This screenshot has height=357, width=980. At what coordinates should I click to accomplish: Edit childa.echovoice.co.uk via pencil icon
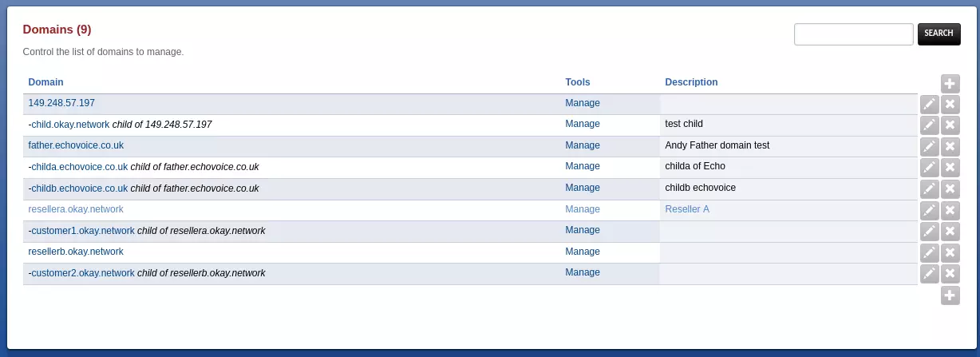[x=929, y=168]
